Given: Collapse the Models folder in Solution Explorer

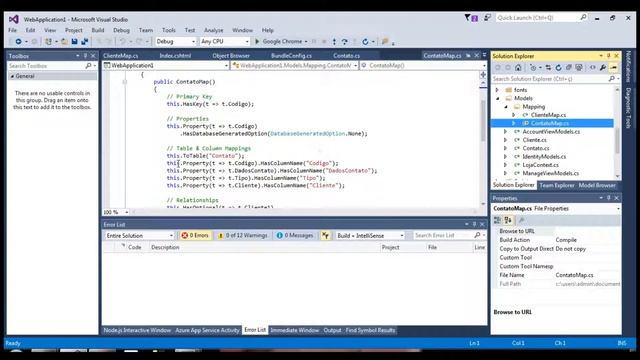Looking at the screenshot, I should [x=497, y=98].
